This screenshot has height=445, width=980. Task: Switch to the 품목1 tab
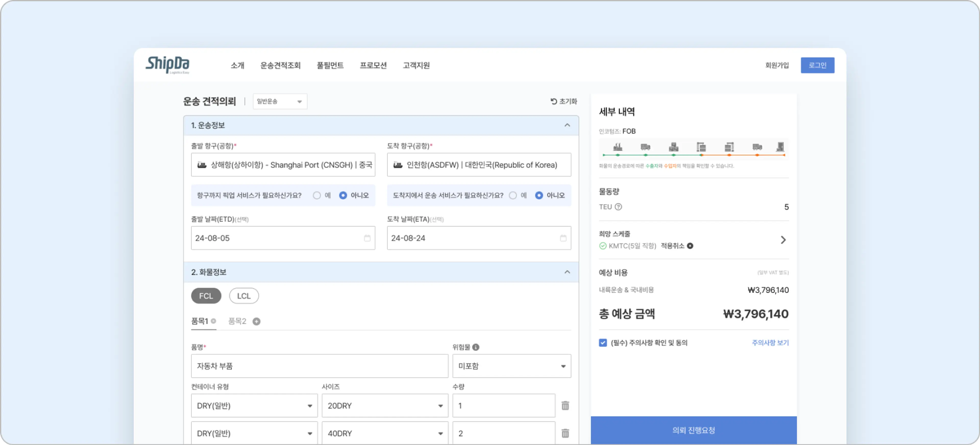coord(200,322)
